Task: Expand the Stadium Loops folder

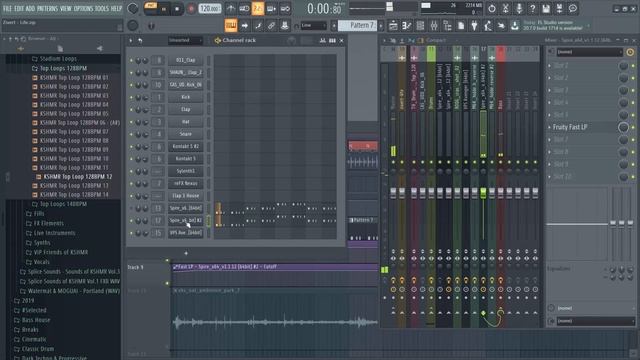Action: (54, 59)
